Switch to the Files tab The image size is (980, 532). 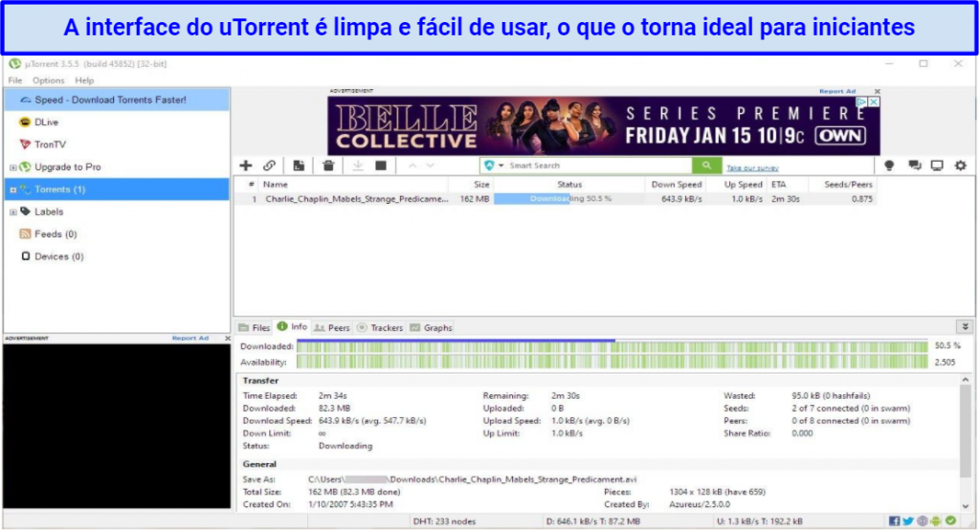[x=255, y=328]
